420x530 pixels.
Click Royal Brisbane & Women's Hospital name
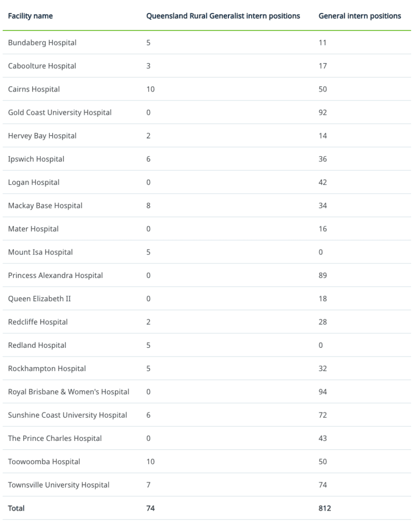pyautogui.click(x=68, y=392)
